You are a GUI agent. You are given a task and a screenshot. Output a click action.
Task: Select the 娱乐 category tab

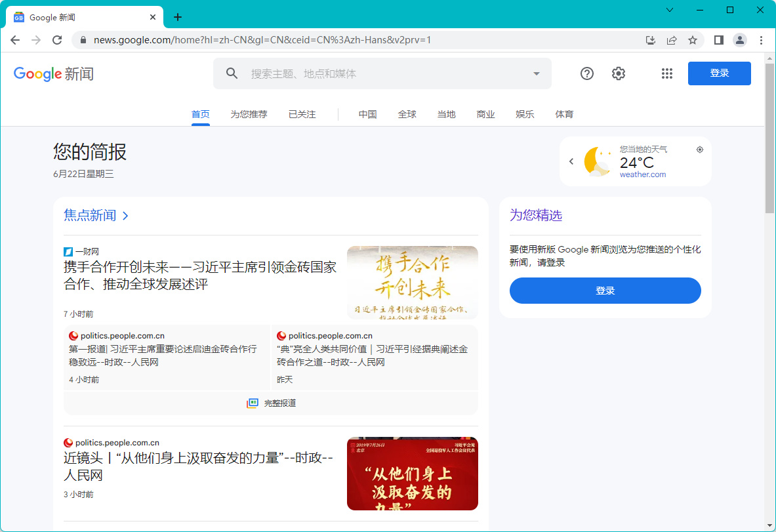click(525, 114)
